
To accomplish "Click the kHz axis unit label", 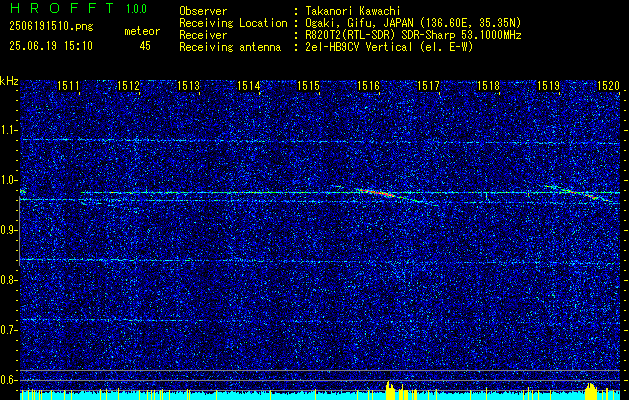I will click(x=9, y=81).
